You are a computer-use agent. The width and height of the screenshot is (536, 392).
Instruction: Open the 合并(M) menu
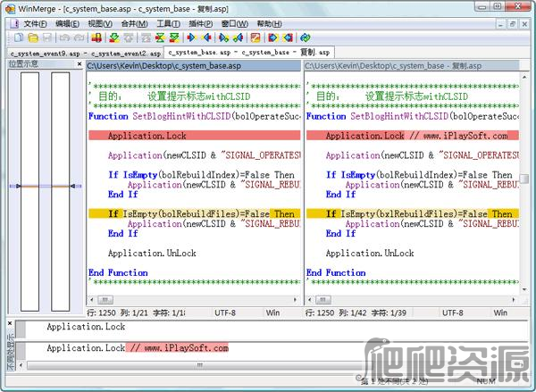coord(135,23)
